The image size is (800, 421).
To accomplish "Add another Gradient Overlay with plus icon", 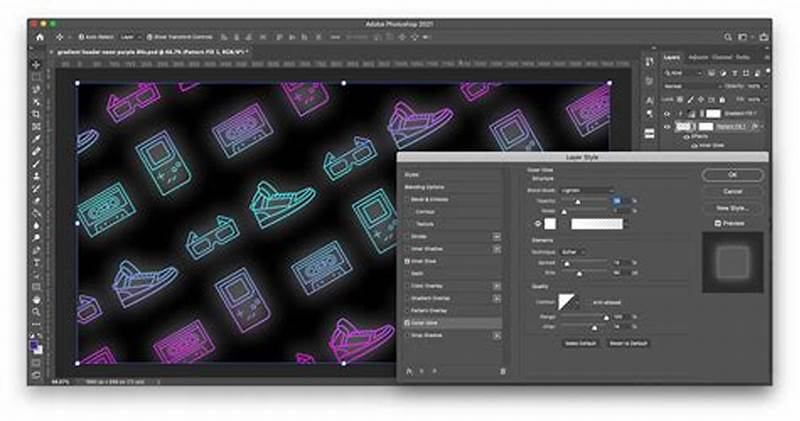I will click(x=496, y=299).
